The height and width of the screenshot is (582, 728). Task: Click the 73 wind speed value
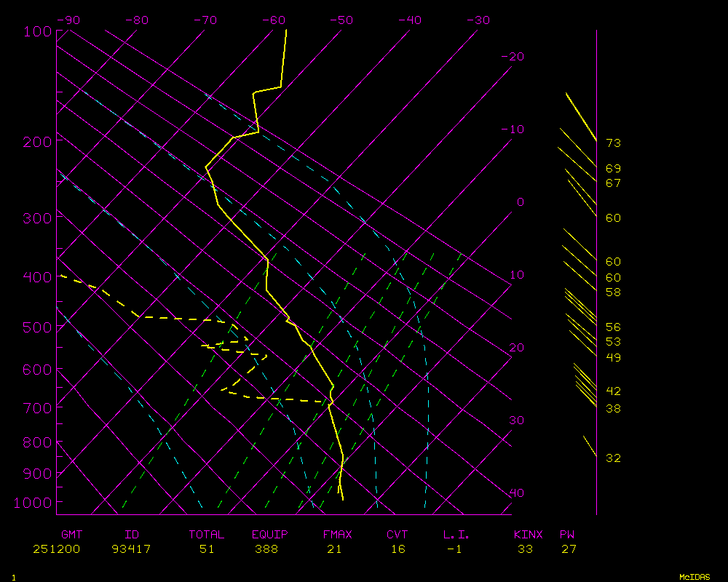(x=613, y=143)
